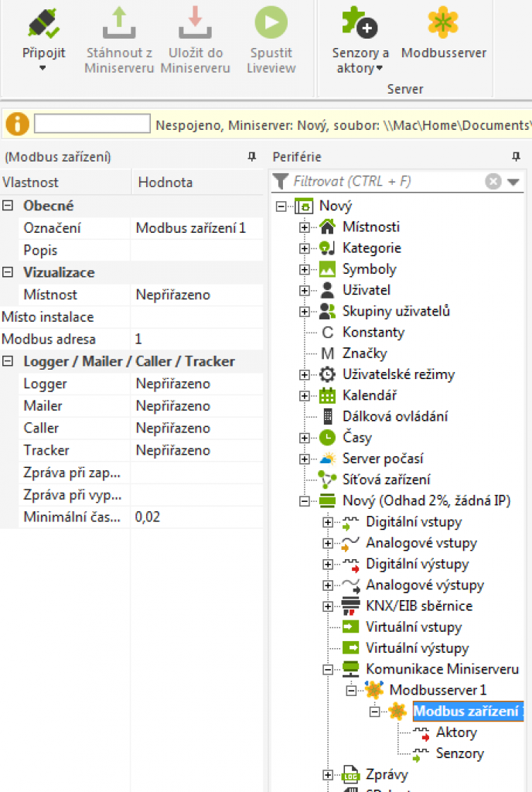The height and width of the screenshot is (792, 532).
Task: Select Analogové vstupy in the tree
Action: point(421,542)
